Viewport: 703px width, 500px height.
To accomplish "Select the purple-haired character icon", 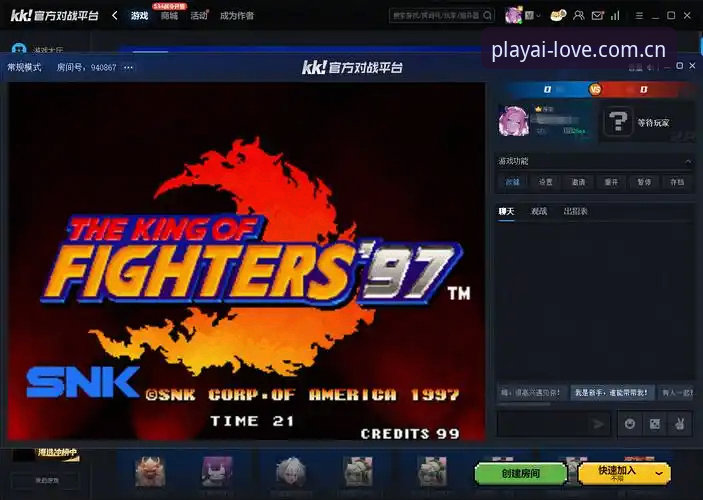I will click(x=217, y=471).
